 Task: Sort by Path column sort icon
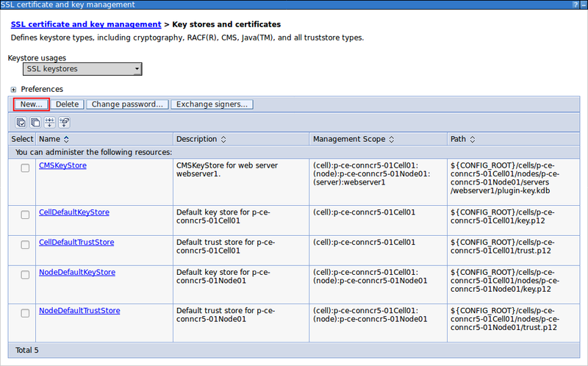[x=473, y=139]
